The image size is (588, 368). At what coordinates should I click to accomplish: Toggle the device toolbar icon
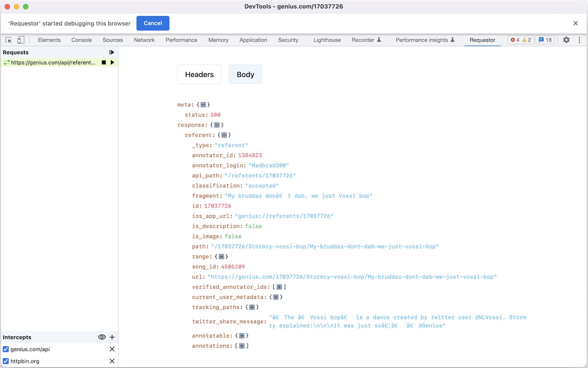click(21, 40)
